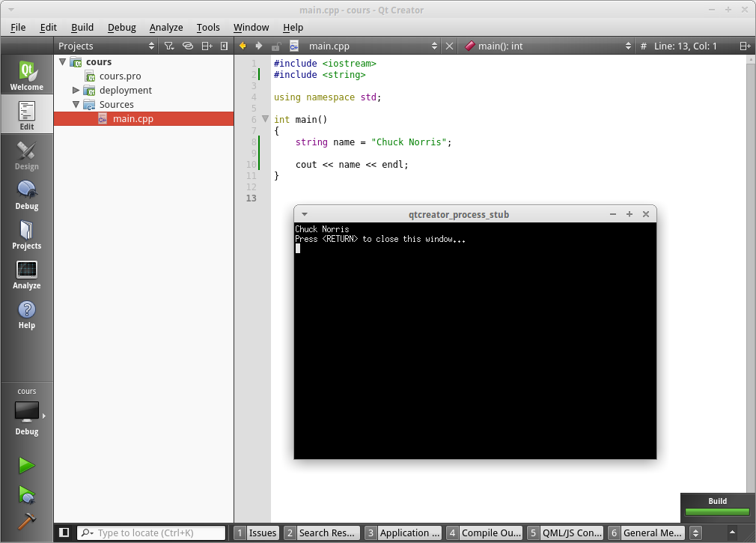The height and width of the screenshot is (543, 756).
Task: Expand the deployment folder
Action: click(76, 90)
